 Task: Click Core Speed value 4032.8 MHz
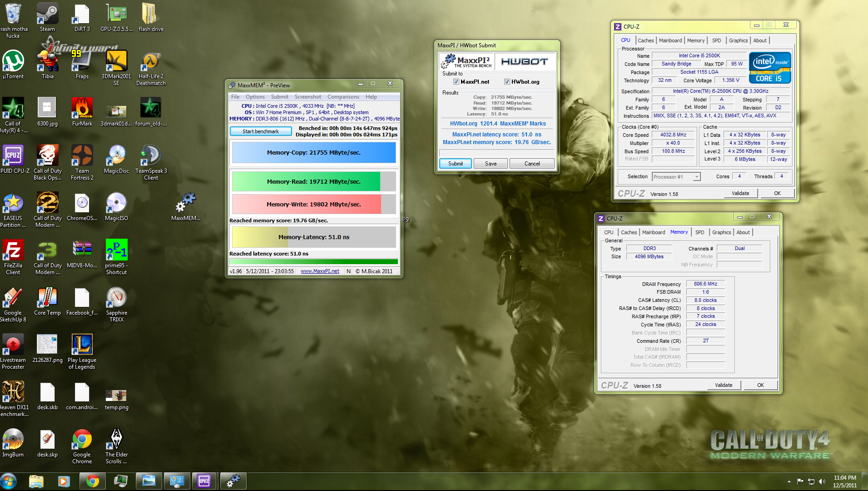(x=673, y=135)
